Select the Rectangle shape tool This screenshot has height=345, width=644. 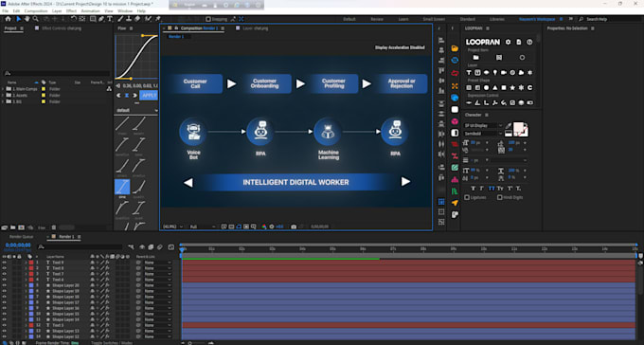93,19
